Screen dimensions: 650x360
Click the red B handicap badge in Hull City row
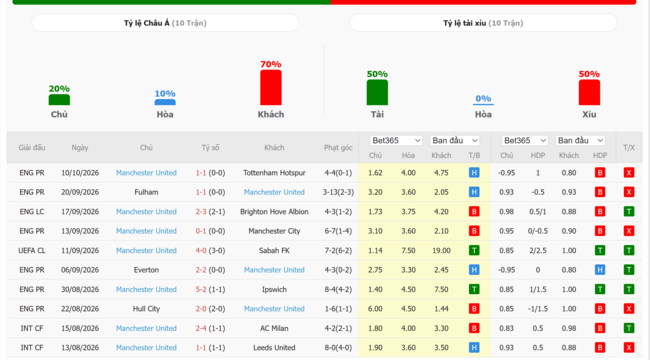coord(599,309)
